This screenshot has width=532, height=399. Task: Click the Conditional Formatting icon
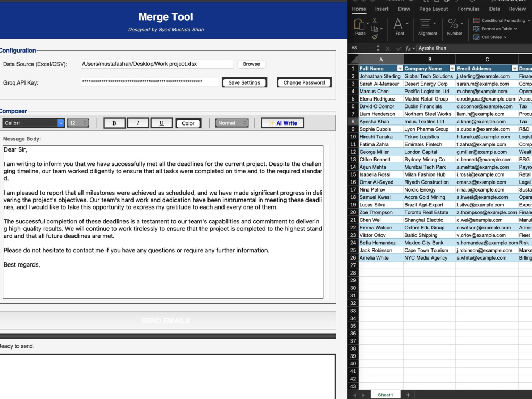click(x=476, y=20)
